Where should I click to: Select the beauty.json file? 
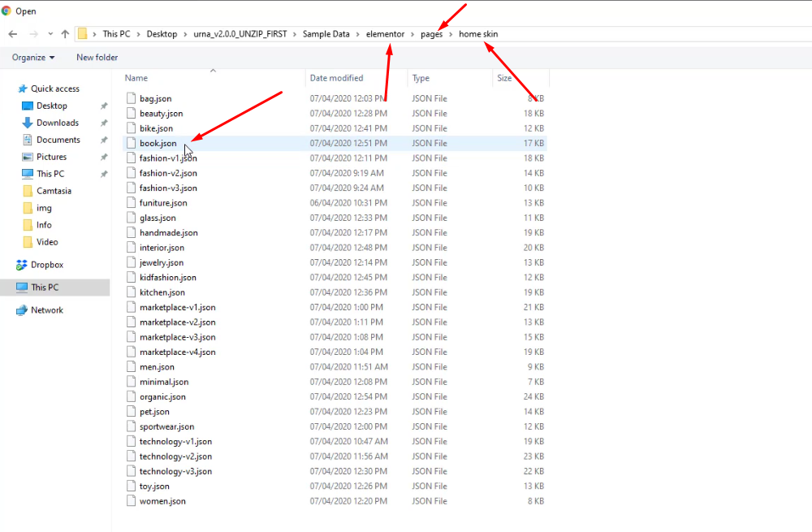coord(161,114)
